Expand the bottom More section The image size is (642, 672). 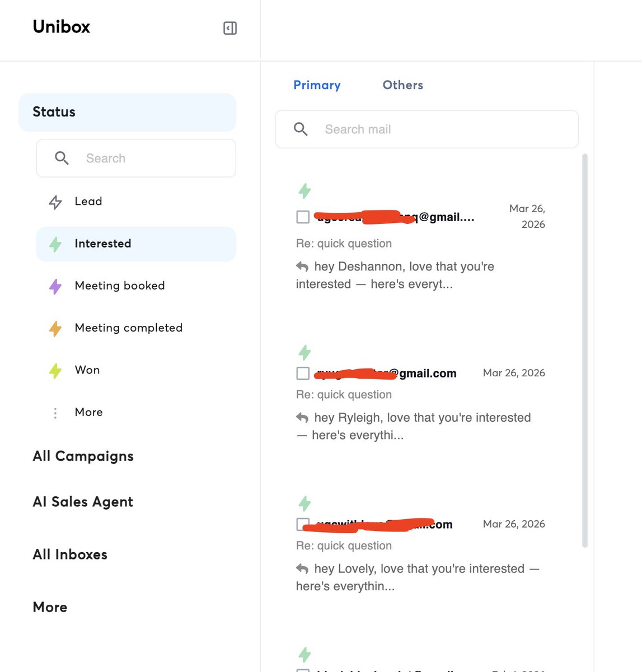pos(50,607)
